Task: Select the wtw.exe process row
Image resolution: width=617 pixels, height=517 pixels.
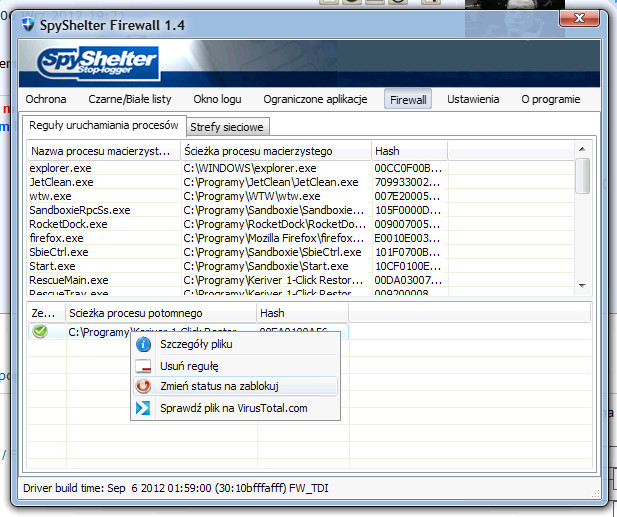Action: 301,196
